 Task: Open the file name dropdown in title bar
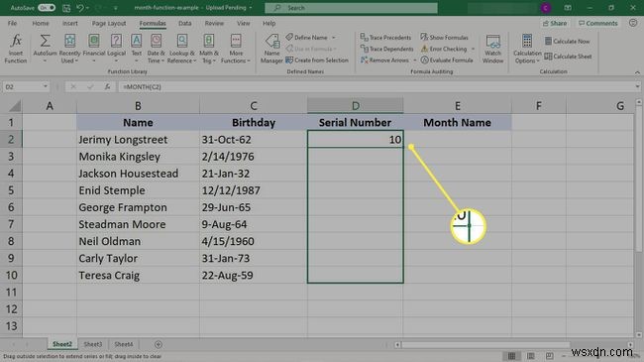point(251,8)
